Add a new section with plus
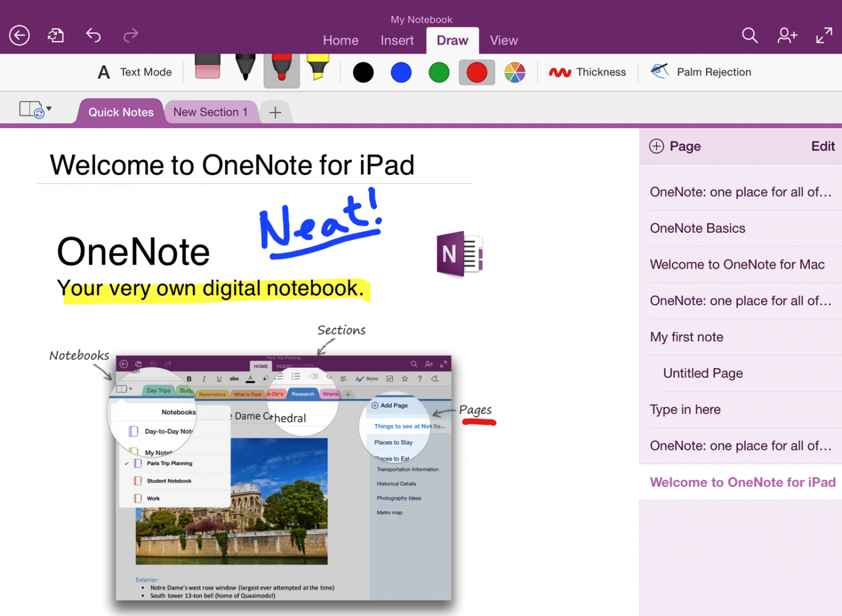Viewport: 842px width, 616px height. [x=275, y=113]
